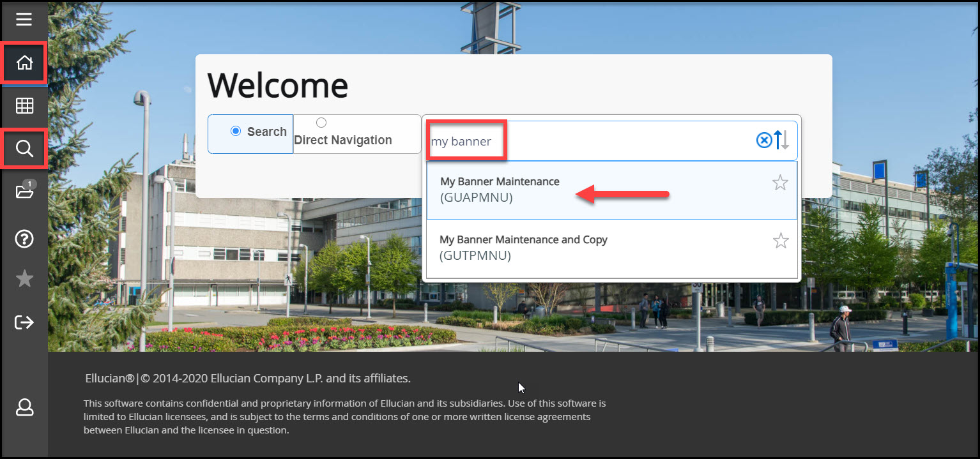
Task: Open Favorites star in the sidebar
Action: tap(24, 278)
